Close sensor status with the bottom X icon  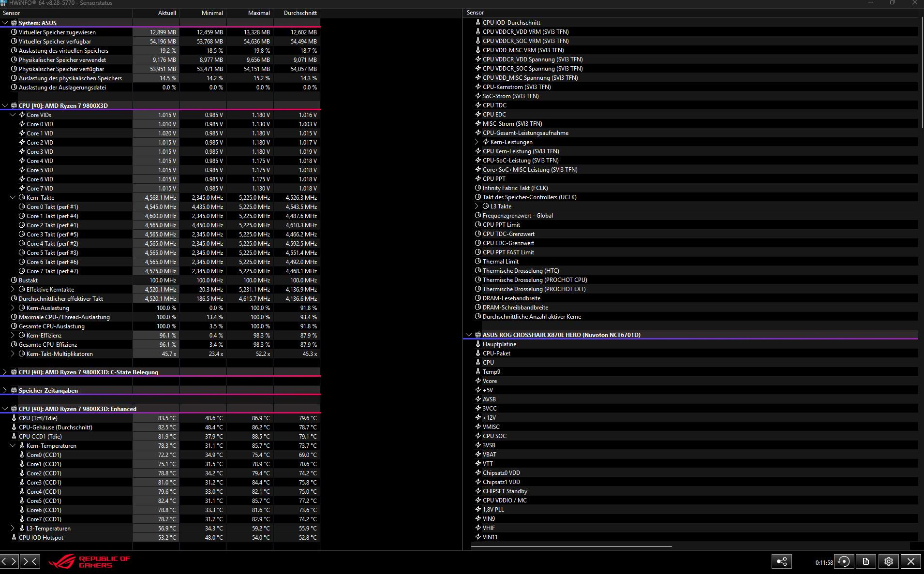coord(910,561)
